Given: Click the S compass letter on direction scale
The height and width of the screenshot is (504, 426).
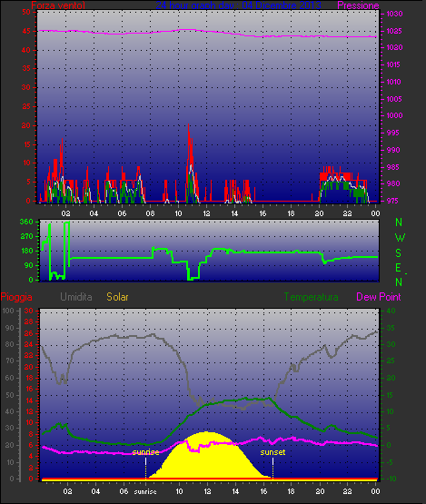Looking at the screenshot, I should [399, 253].
